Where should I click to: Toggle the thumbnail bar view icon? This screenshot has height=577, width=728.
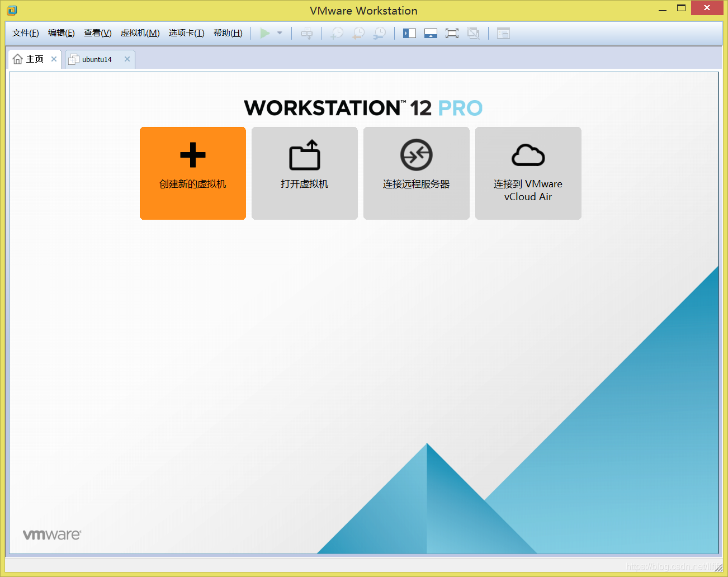pyautogui.click(x=431, y=33)
